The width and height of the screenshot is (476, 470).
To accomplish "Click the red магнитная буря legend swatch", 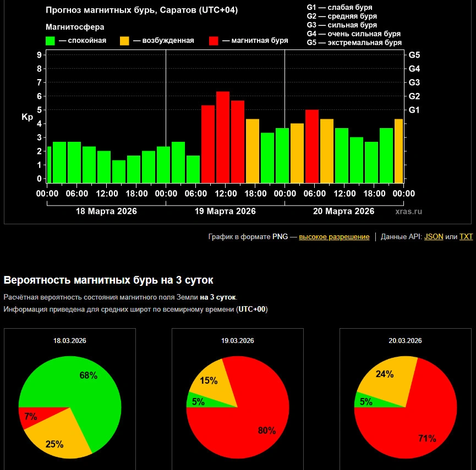I will coord(214,41).
